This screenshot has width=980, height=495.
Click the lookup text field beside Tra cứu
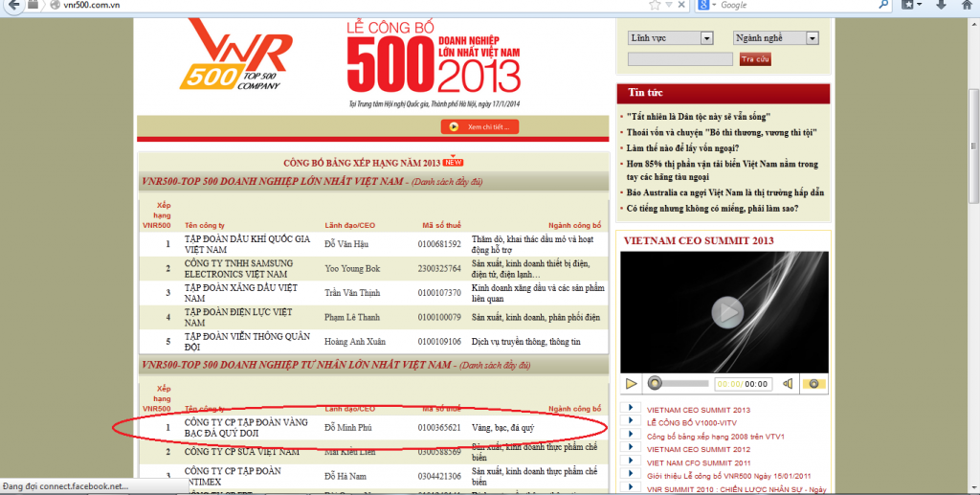[680, 59]
